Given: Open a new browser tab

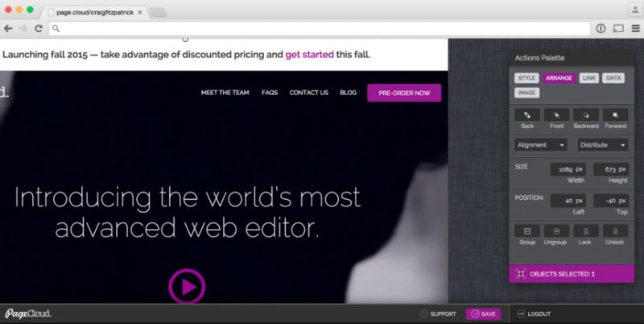Looking at the screenshot, I should 158,13.
